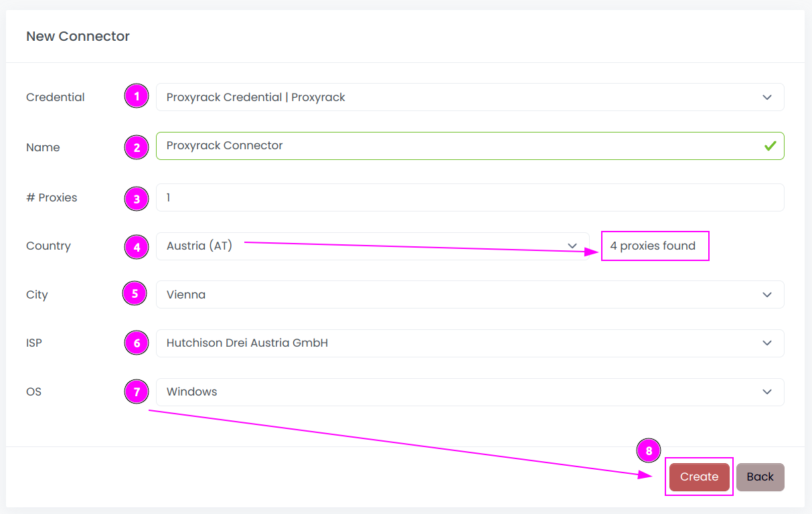Open the Country dropdown showing Austria (AT)

572,246
